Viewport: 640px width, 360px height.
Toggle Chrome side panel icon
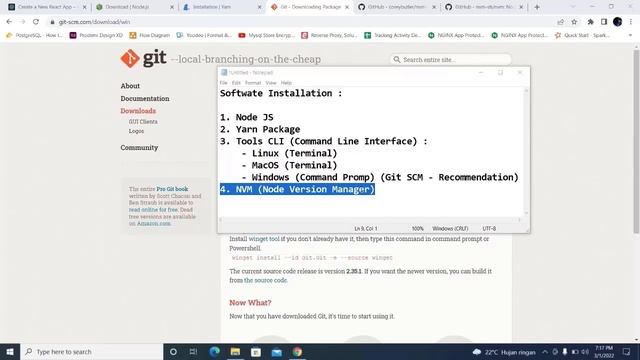click(x=604, y=22)
